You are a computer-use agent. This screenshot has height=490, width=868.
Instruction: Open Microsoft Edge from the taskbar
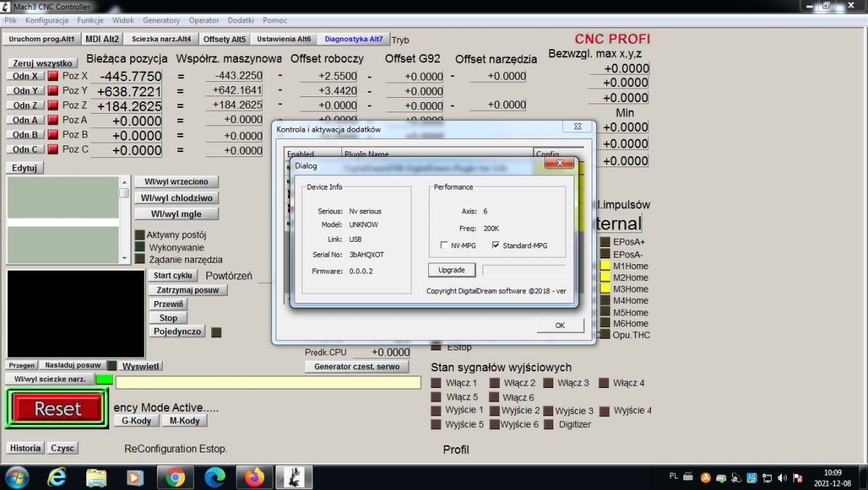pyautogui.click(x=215, y=477)
